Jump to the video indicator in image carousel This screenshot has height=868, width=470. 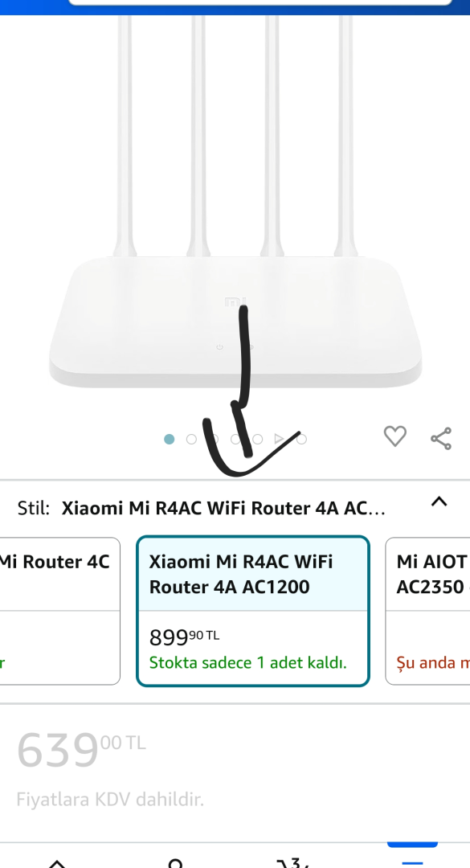tap(279, 439)
